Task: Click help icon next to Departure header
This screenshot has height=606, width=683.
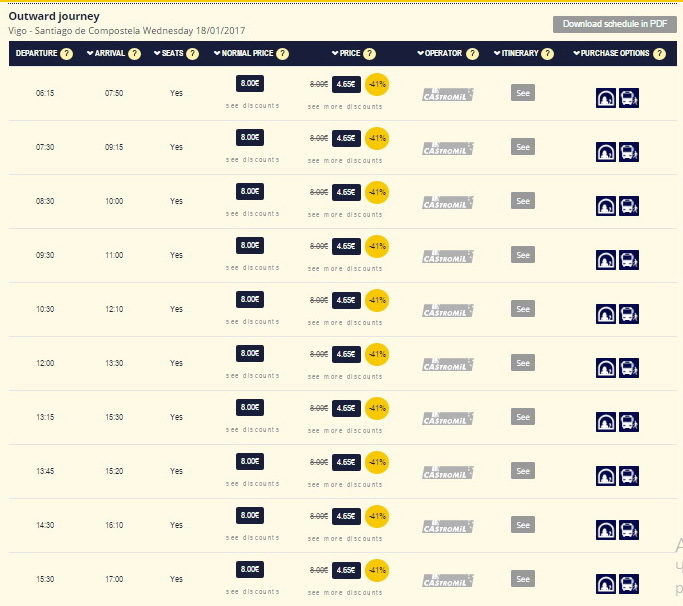Action: [67, 54]
